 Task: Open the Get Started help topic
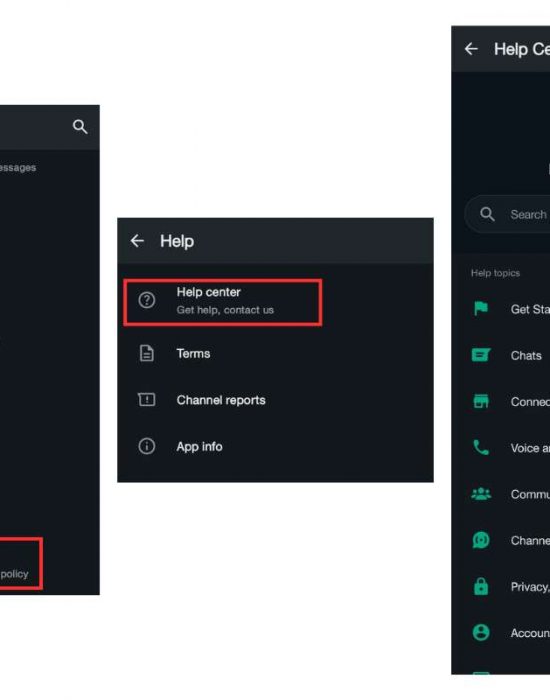point(506,309)
